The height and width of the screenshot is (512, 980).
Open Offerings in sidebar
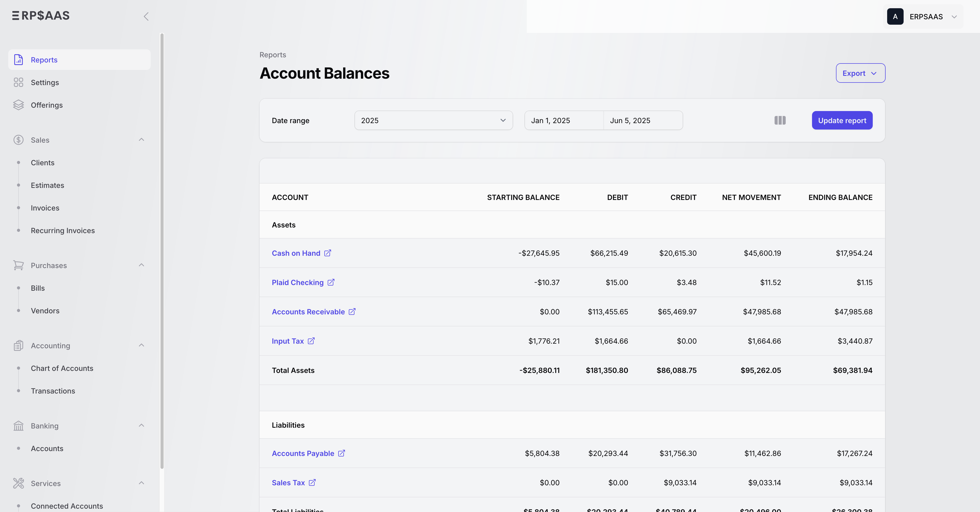point(79,105)
